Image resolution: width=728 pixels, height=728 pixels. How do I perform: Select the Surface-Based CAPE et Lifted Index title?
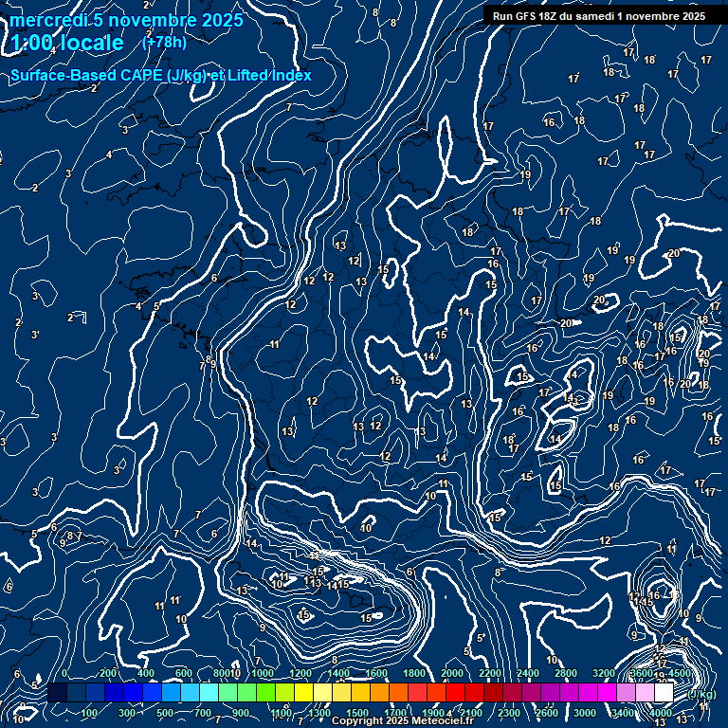tap(160, 75)
